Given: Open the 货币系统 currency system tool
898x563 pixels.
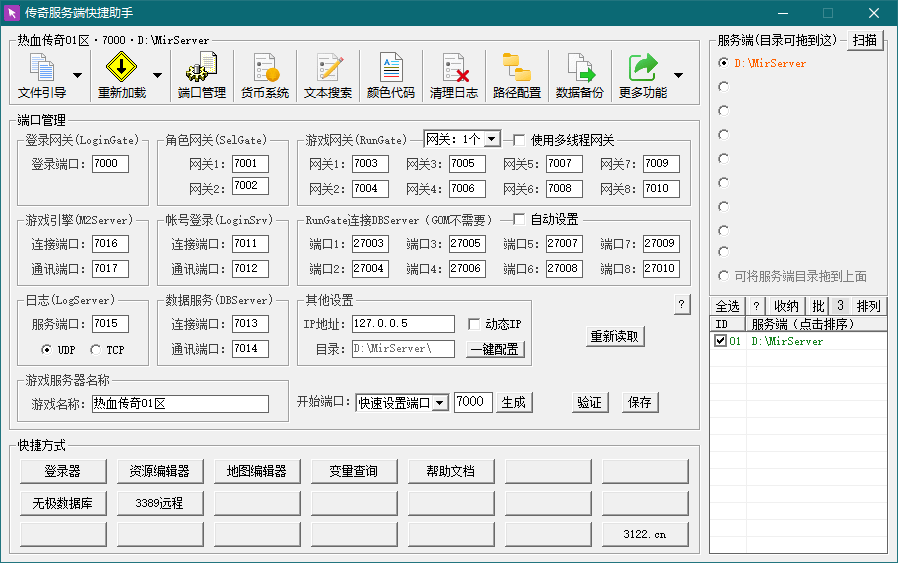Looking at the screenshot, I should [x=265, y=76].
